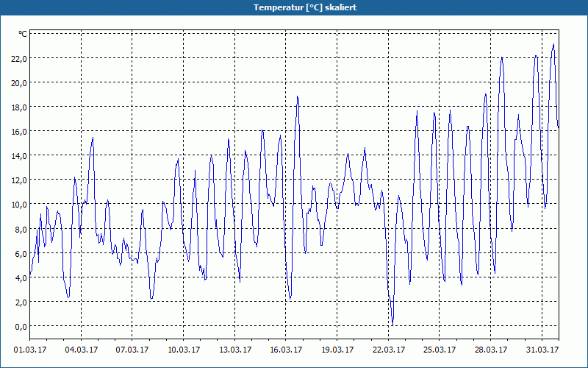
Task: Select the 2,0 y-axis label
Action: 22,302
